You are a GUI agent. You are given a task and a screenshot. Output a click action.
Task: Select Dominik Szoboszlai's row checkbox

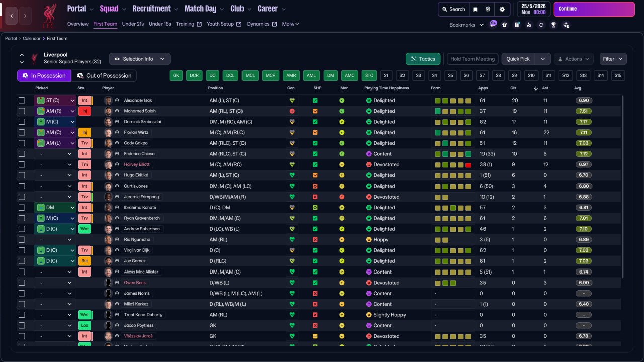pyautogui.click(x=22, y=122)
